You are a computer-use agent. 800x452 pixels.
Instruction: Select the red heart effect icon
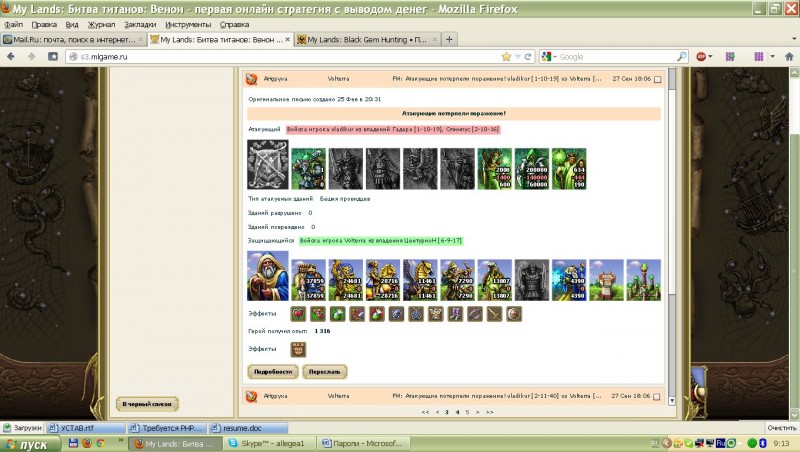tap(298, 314)
